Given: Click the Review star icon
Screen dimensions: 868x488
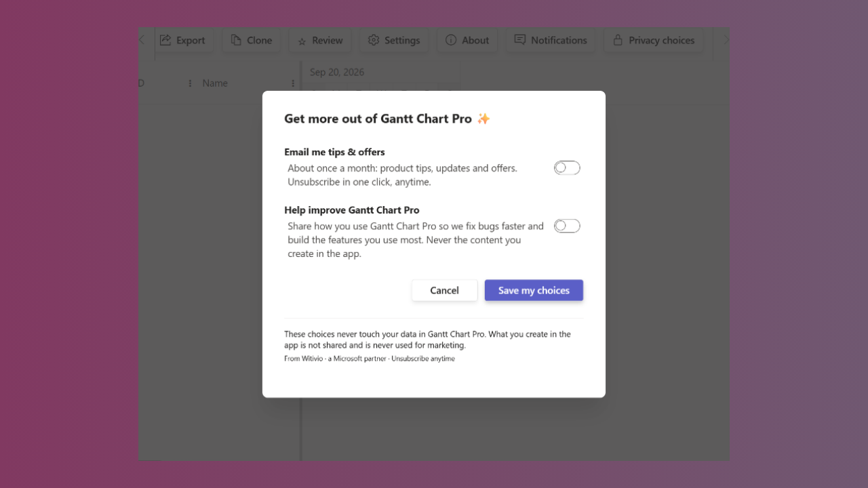Looking at the screenshot, I should [302, 41].
